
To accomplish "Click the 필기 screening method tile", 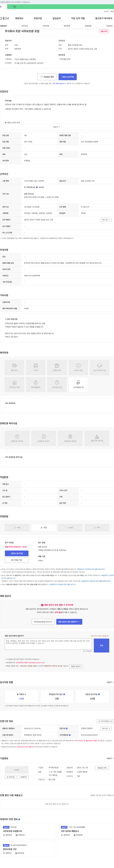I will coord(70,528).
